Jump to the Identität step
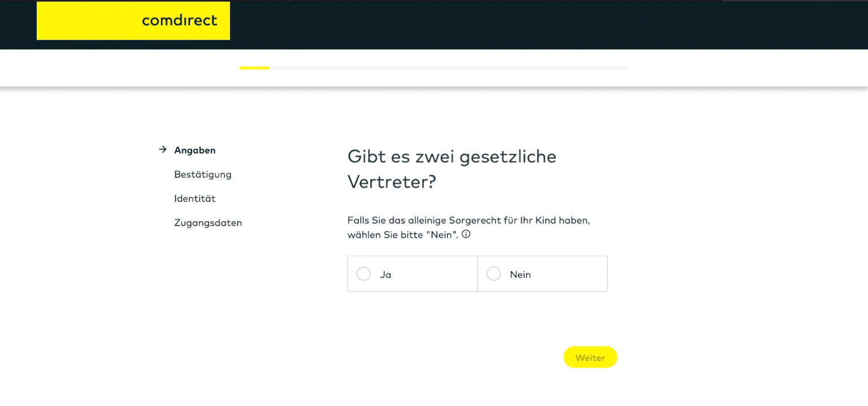This screenshot has width=868, height=406. (195, 199)
